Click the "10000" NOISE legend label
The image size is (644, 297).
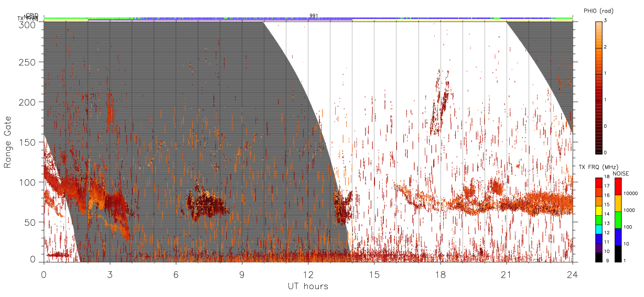(x=629, y=193)
